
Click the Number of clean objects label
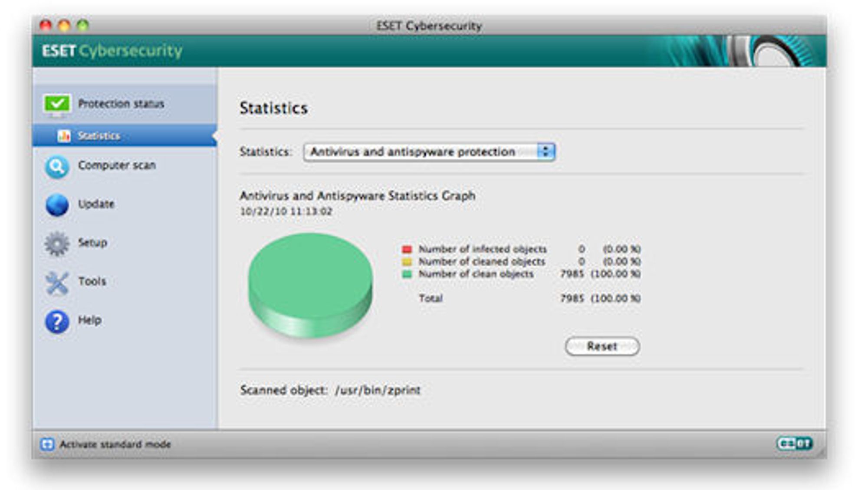pos(476,274)
